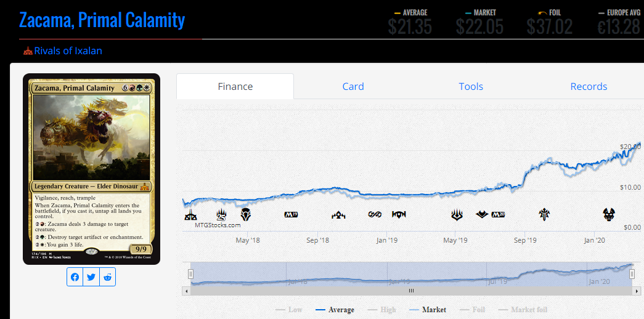Toggle the Foil price series in legend
This screenshot has width=644, height=319.
pos(472,310)
